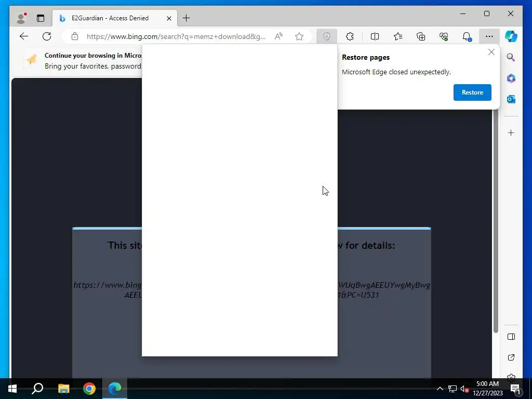This screenshot has width=532, height=399.
Task: View site information lock icon
Action: point(75,36)
